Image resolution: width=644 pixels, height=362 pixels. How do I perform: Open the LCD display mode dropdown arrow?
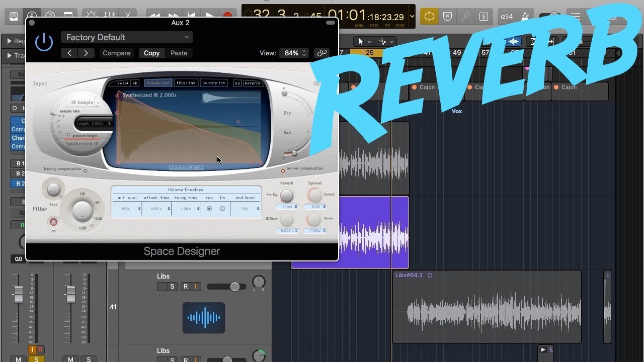(x=412, y=17)
